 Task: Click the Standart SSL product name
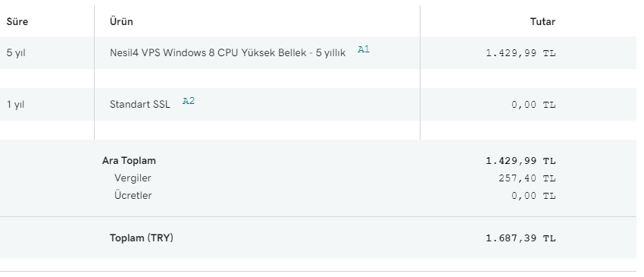139,105
